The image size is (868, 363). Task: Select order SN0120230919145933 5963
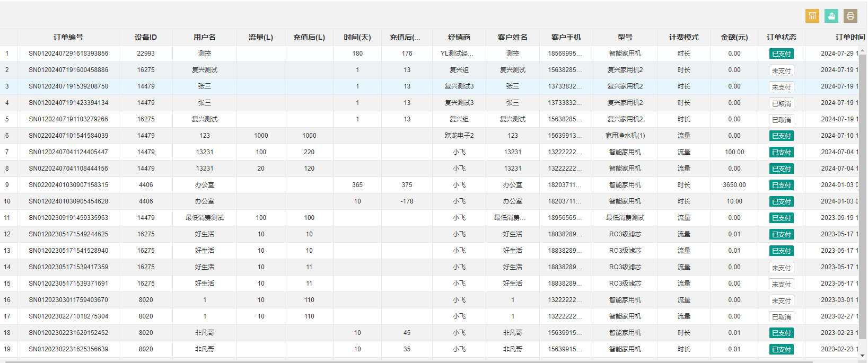(x=68, y=218)
